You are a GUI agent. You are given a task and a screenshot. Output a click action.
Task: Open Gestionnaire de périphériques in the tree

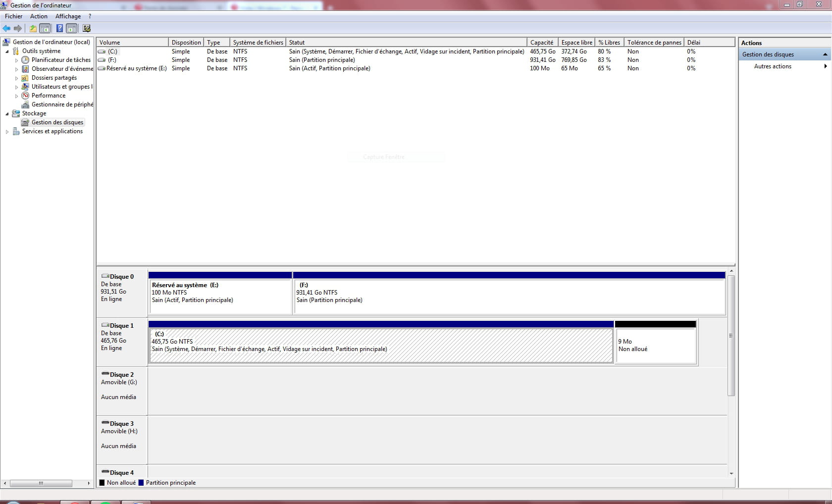point(62,104)
